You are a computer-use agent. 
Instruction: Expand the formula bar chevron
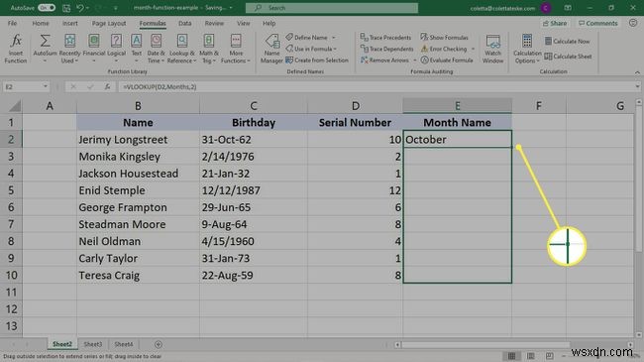pyautogui.click(x=637, y=87)
